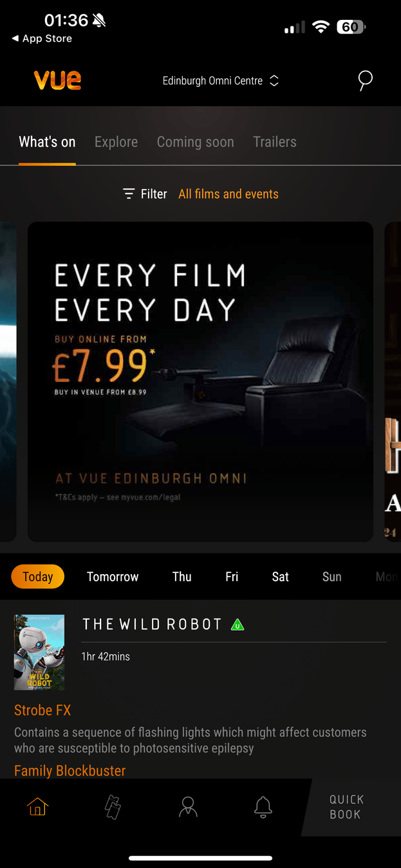Viewport: 401px width, 868px height.
Task: Tap the green U rating badge
Action: (x=238, y=624)
